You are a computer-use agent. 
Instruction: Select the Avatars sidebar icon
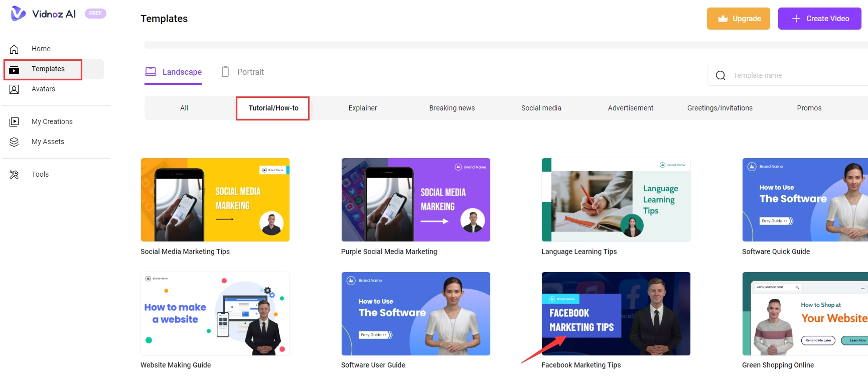point(14,89)
